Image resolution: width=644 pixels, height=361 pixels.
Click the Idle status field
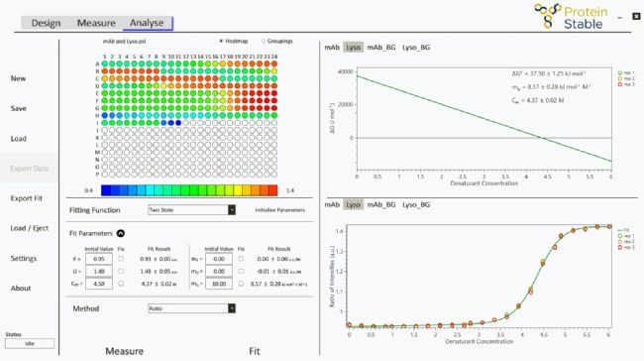(30, 344)
